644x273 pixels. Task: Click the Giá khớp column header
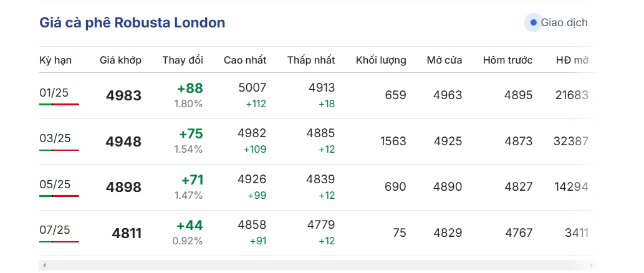click(120, 60)
